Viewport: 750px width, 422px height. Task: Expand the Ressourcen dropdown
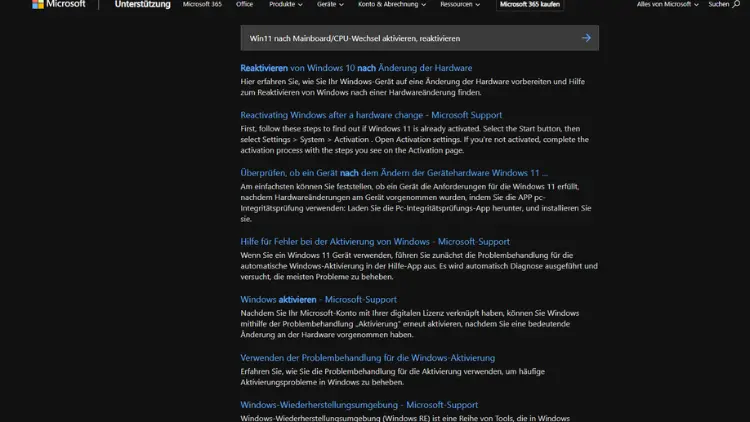click(460, 4)
